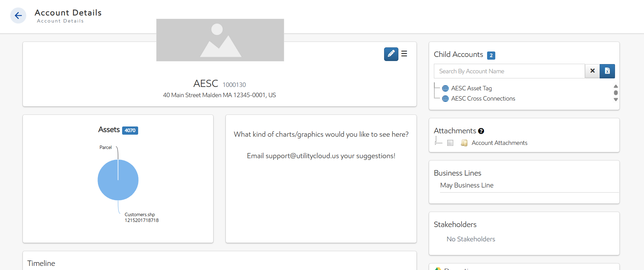Click the 40 Main Street Malden address
This screenshot has height=270, width=644.
pyautogui.click(x=219, y=95)
